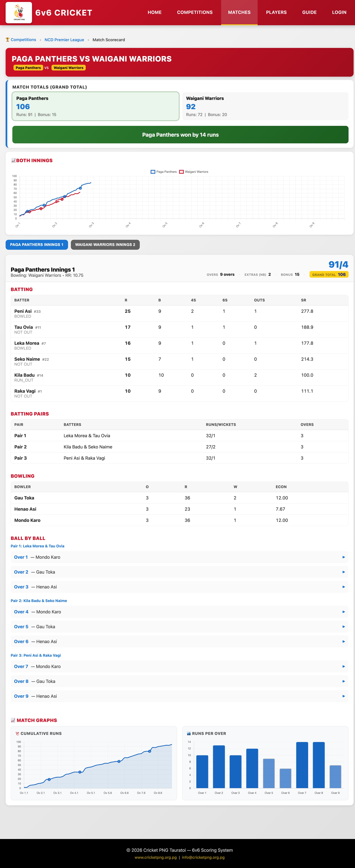Switch to Waigani Warriors Innings 2 tab
This screenshot has height=868, width=355.
point(105,245)
